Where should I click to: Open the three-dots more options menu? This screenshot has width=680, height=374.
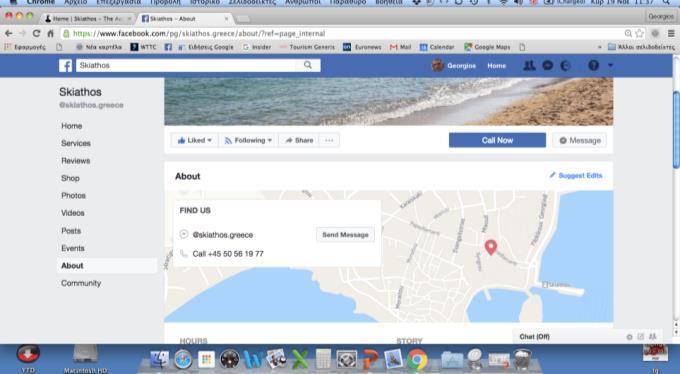coord(329,140)
